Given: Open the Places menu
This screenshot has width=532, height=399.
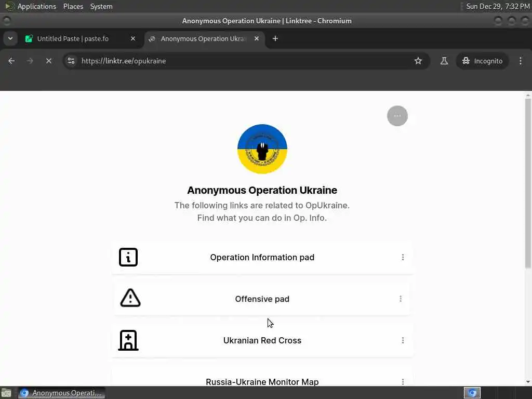Looking at the screenshot, I should [73, 6].
